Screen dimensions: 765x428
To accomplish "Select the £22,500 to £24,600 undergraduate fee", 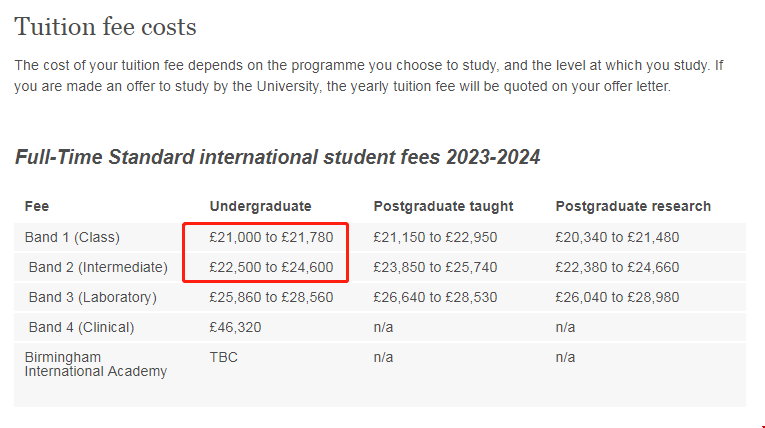I will coord(270,267).
